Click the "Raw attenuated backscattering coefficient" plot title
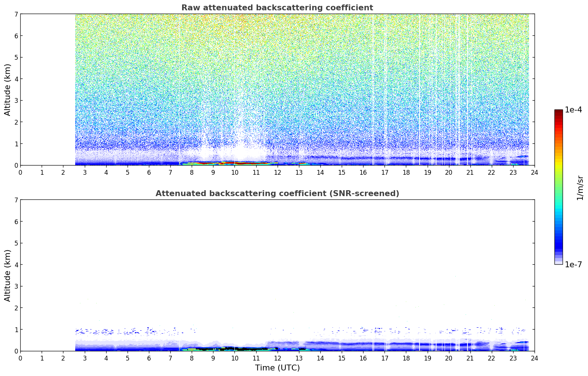This screenshot has height=376, width=588. [277, 8]
